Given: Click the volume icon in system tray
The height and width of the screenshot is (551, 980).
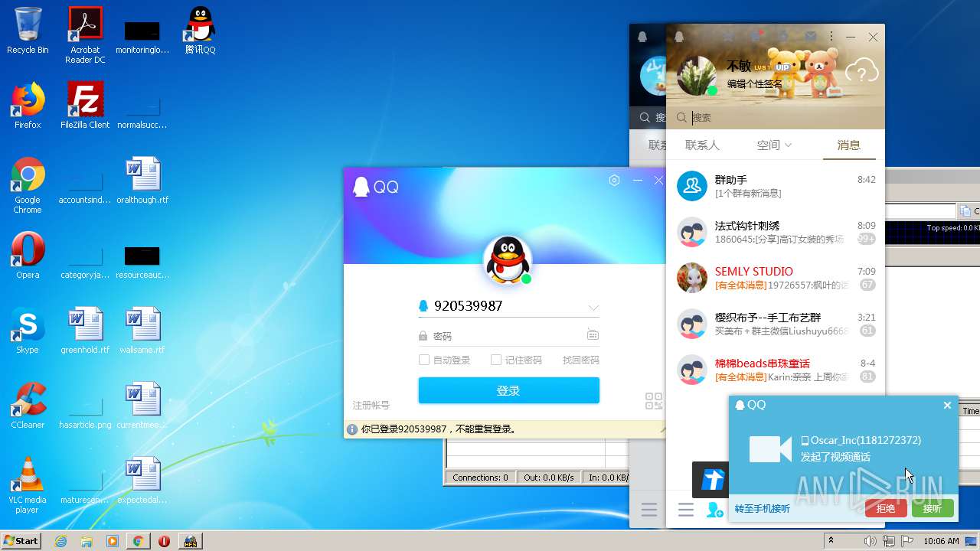Looking at the screenshot, I should [870, 541].
